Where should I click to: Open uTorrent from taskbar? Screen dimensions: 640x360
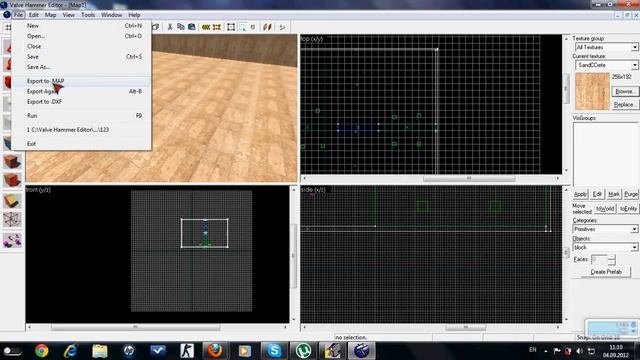(303, 351)
